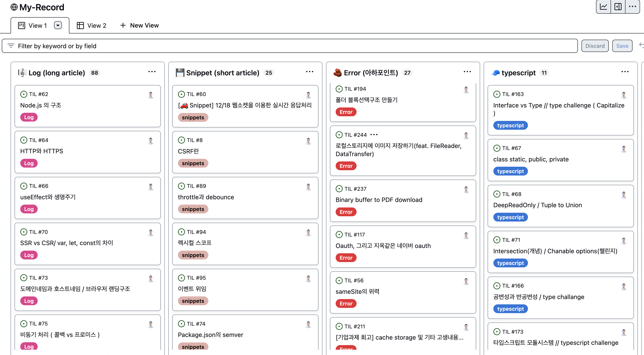
Task: Click the filter lines icon
Action: pyautogui.click(x=11, y=46)
